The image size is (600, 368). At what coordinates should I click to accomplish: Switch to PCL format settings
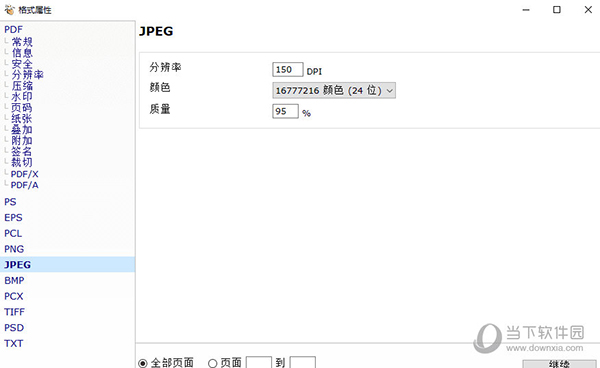(x=13, y=233)
